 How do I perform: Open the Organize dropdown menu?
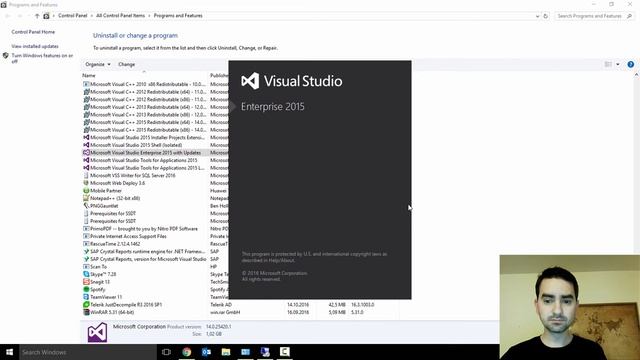click(x=98, y=64)
